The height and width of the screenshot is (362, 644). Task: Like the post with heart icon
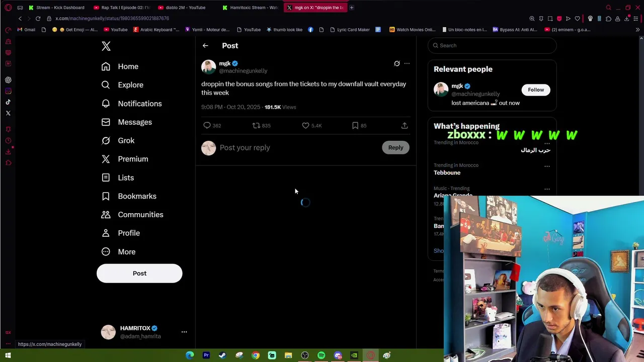coord(305,126)
